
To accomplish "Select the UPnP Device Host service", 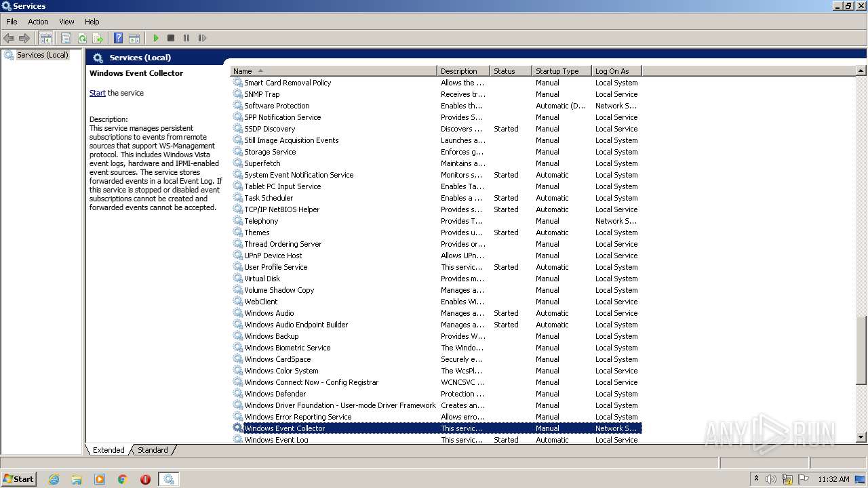I will coord(436,256).
